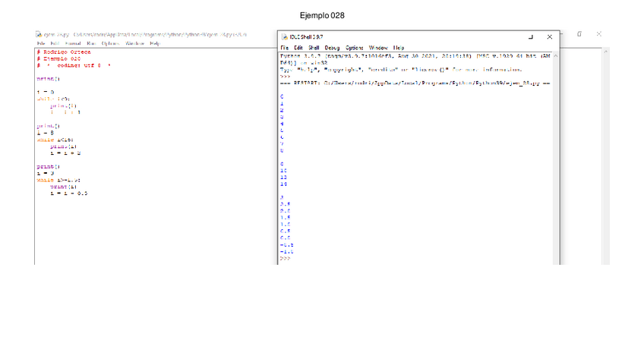
Task: Open the Run menu in the editor
Action: coord(91,43)
